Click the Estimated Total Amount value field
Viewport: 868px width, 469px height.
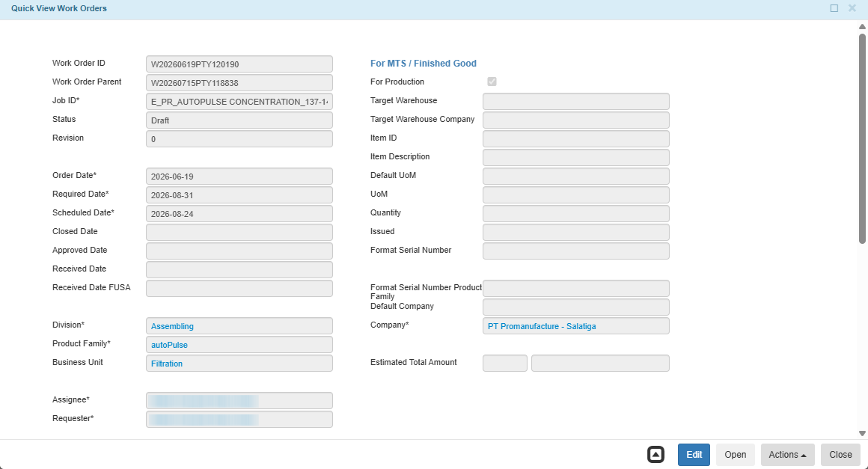point(600,364)
